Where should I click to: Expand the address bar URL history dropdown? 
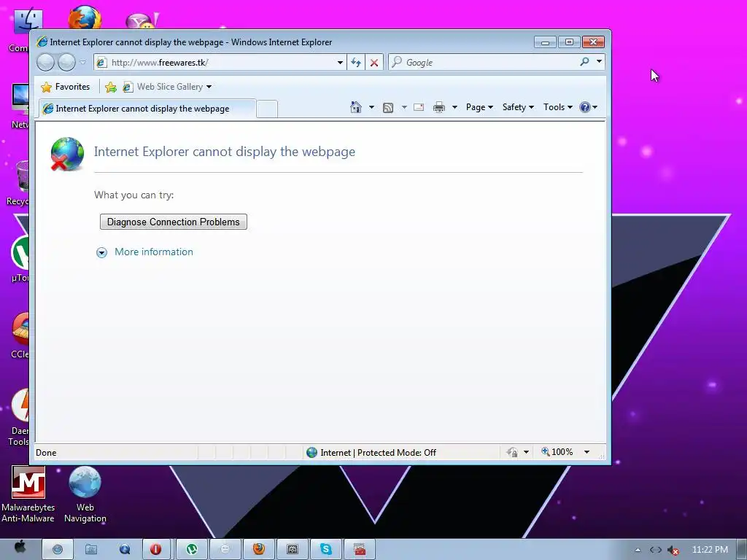340,63
